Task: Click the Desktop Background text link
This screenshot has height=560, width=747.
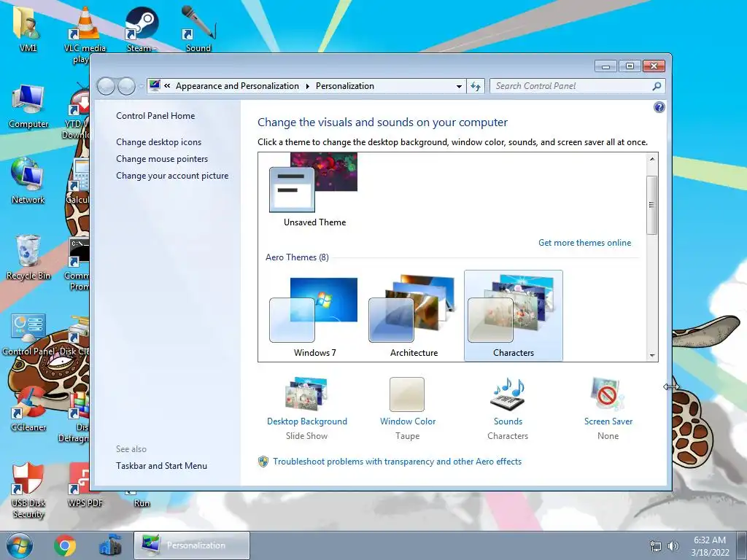Action: (307, 421)
